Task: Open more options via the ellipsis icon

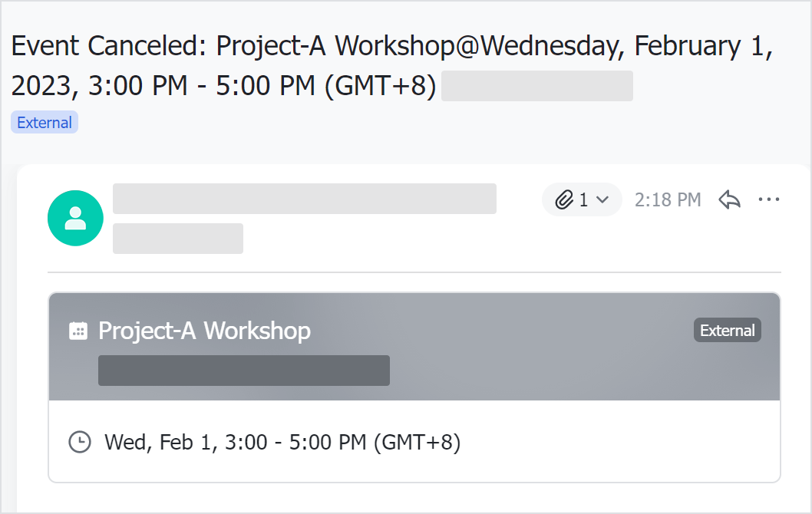Action: pyautogui.click(x=768, y=199)
